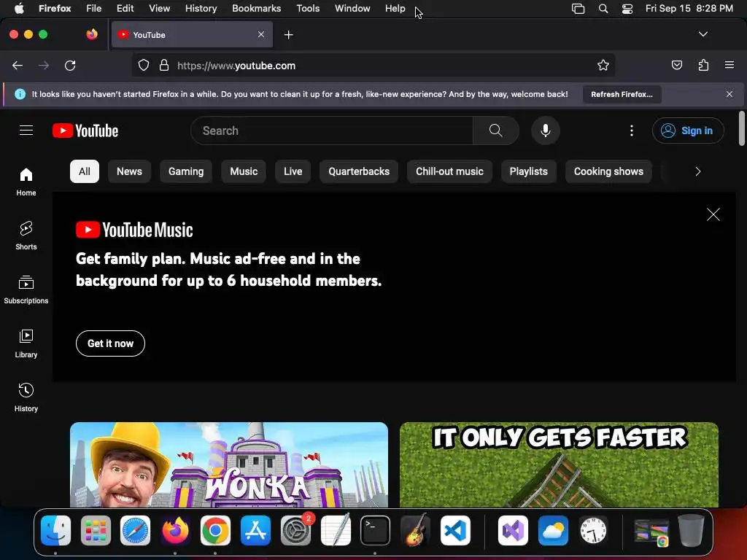Open Chrome from the Dock
The width and height of the screenshot is (747, 560).
click(215, 531)
